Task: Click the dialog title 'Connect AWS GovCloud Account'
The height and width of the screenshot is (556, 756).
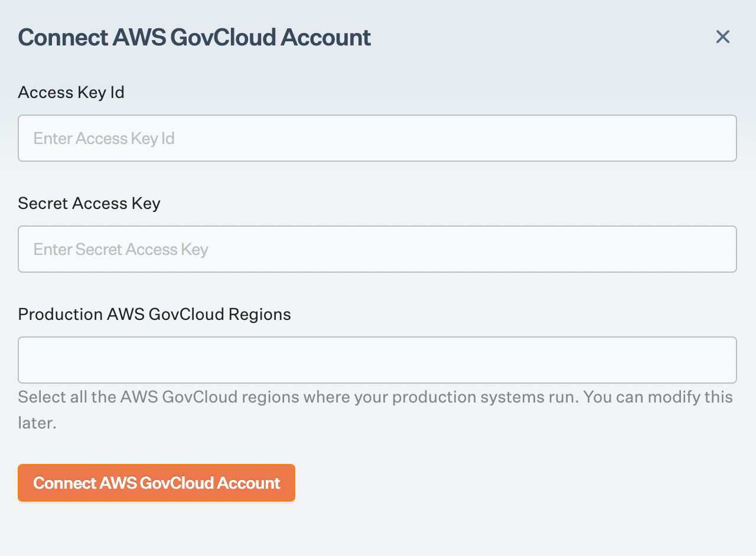Action: pos(194,37)
